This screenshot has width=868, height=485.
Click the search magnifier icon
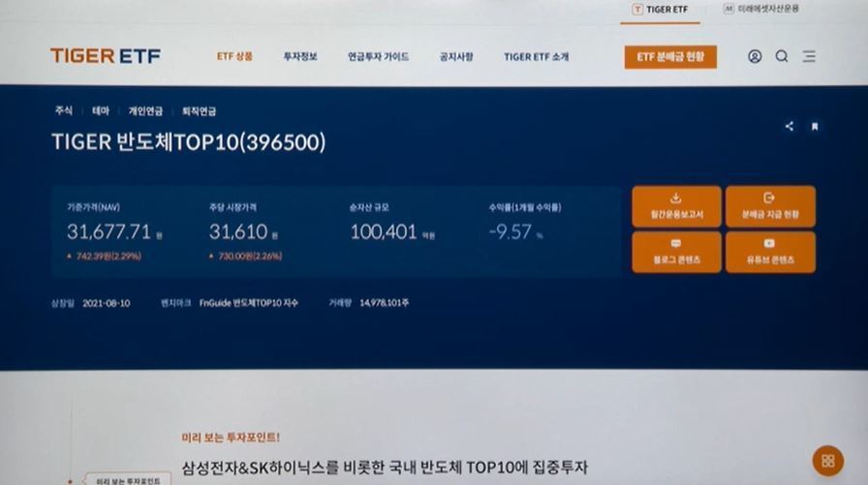782,56
